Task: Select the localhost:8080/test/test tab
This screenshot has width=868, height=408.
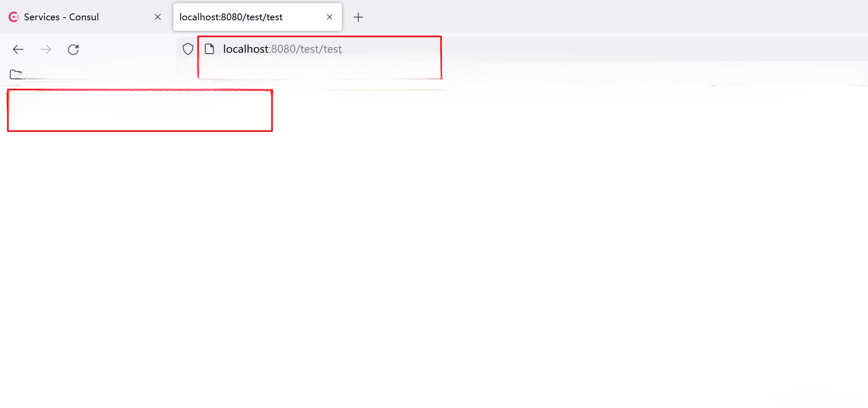Action: [258, 17]
